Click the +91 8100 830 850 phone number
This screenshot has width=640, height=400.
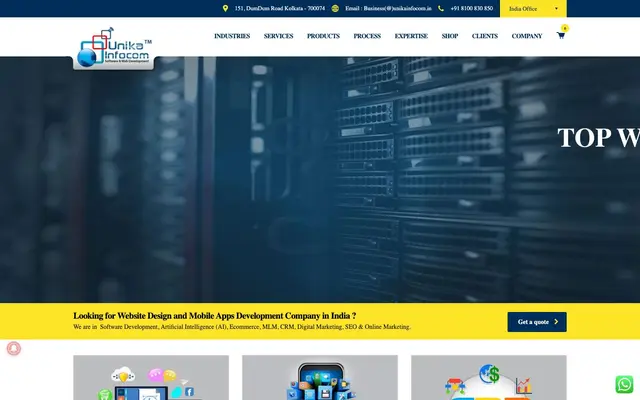[x=471, y=8]
